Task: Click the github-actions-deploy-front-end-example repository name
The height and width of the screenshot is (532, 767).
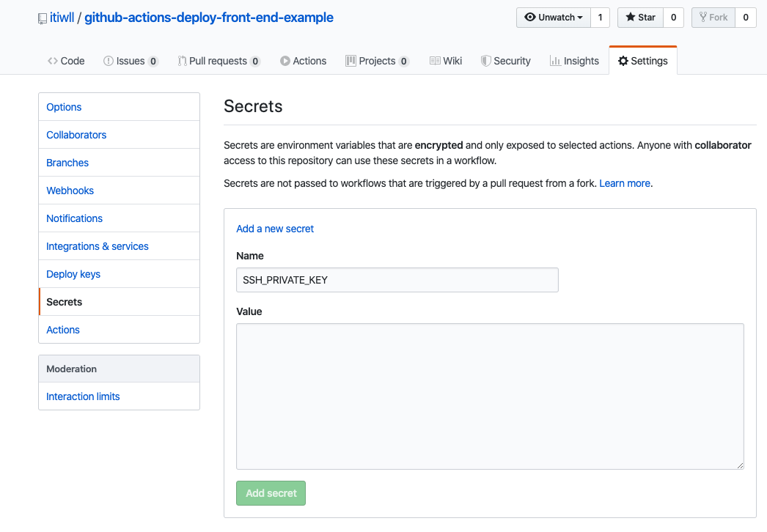Action: click(x=209, y=18)
